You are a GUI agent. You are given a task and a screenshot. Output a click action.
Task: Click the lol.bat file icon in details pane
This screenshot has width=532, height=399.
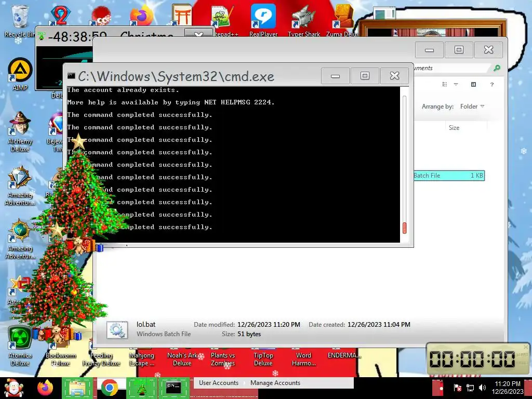click(x=117, y=329)
